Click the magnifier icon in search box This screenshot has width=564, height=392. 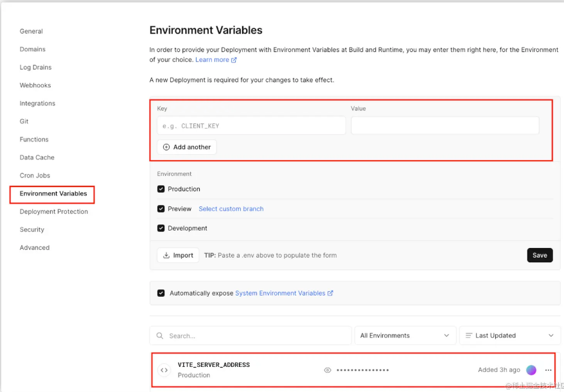(x=160, y=335)
